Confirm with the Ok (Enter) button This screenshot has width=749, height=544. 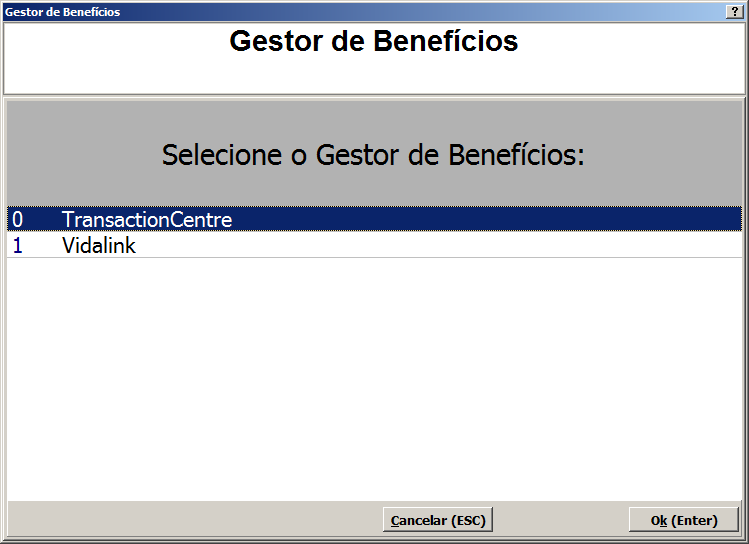(684, 520)
